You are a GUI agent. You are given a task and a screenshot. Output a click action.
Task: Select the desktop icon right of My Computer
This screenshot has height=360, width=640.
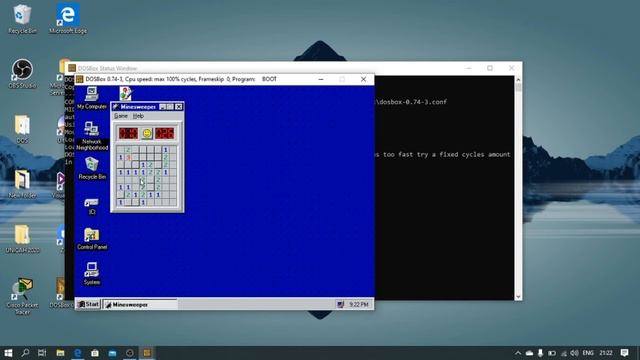point(126,93)
